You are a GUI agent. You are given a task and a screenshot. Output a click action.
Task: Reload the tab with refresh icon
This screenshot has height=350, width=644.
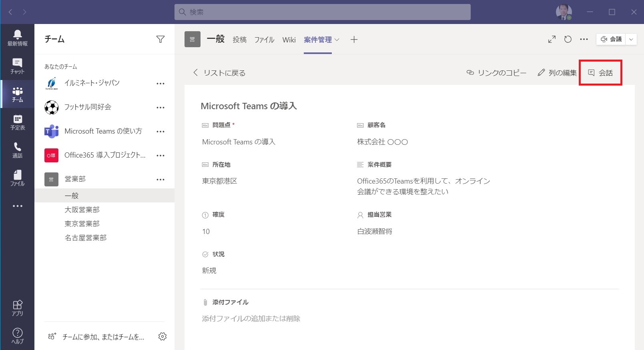tap(568, 39)
